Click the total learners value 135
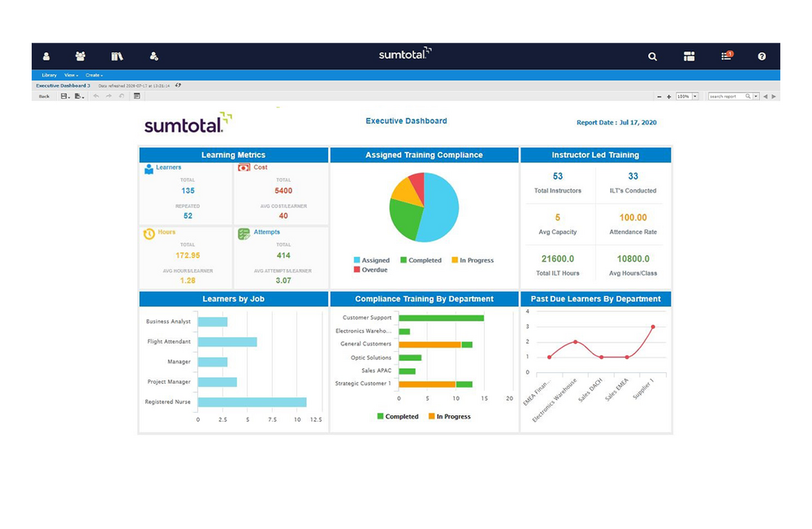This screenshot has width=812, height=529. click(x=188, y=191)
